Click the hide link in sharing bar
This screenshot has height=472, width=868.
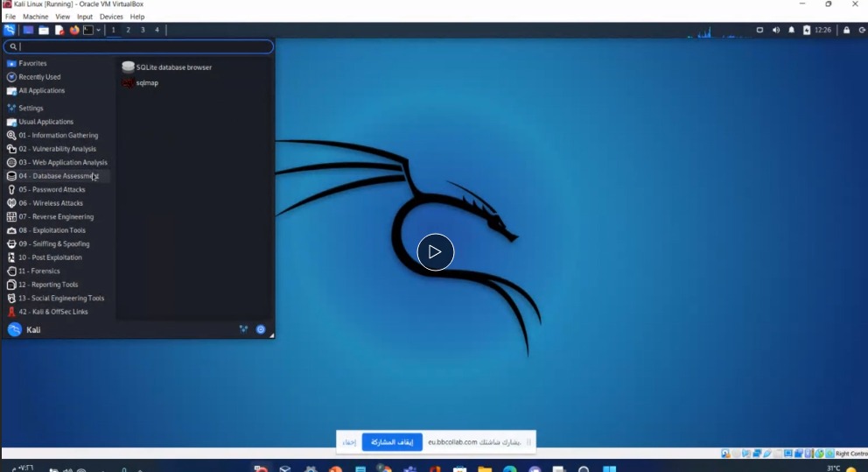click(x=349, y=442)
